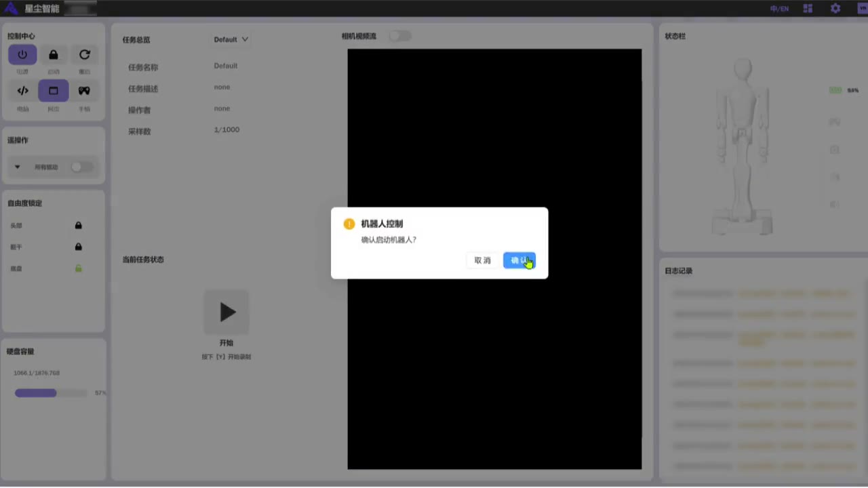Confirm starting the robot with 确认
This screenshot has width=868, height=488.
pyautogui.click(x=519, y=260)
